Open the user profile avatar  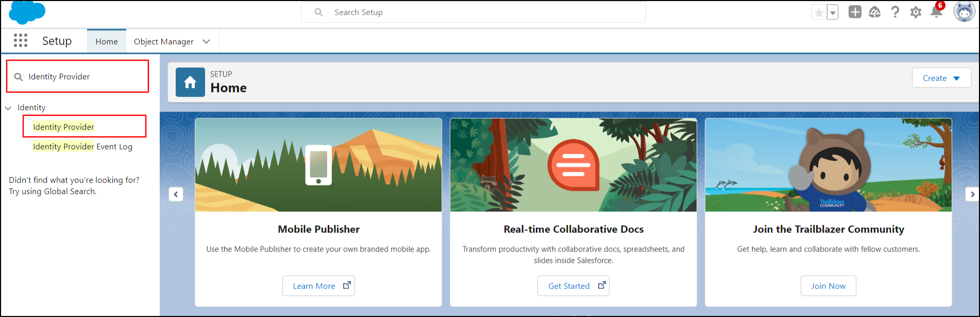point(964,12)
